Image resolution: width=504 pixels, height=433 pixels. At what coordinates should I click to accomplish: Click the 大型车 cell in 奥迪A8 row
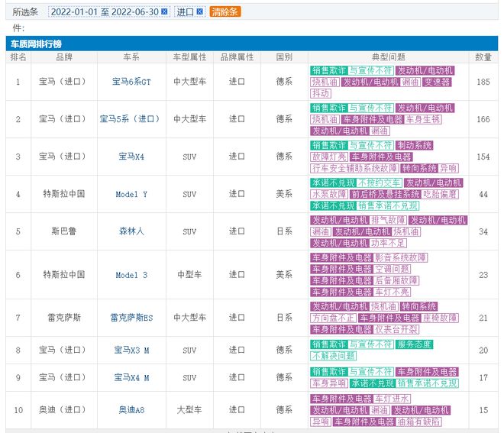click(x=189, y=410)
